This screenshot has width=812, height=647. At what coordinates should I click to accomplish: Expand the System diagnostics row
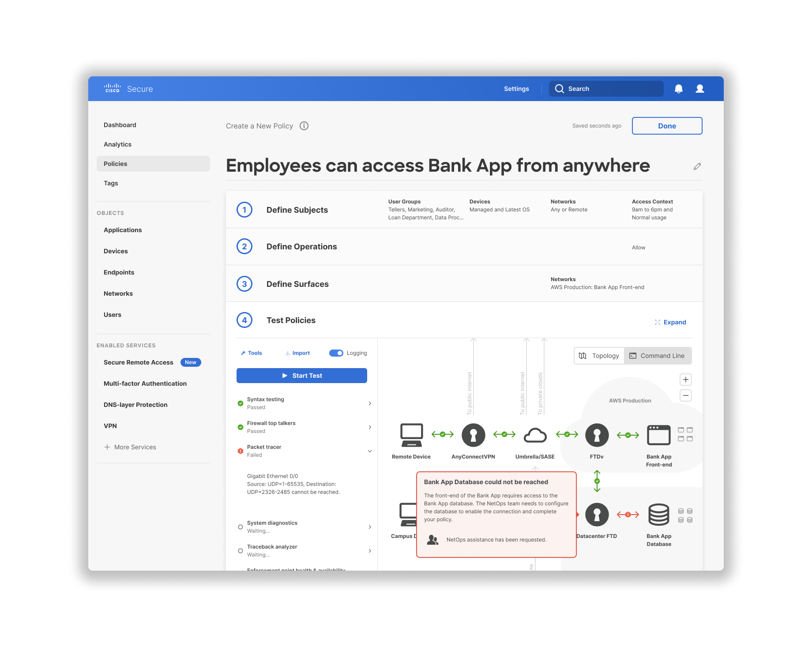coord(370,527)
